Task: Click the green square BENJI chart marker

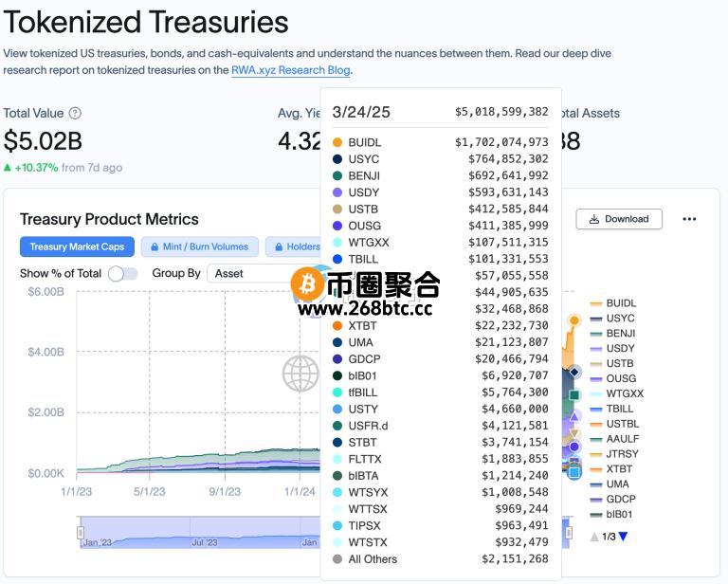Action: pos(574,395)
